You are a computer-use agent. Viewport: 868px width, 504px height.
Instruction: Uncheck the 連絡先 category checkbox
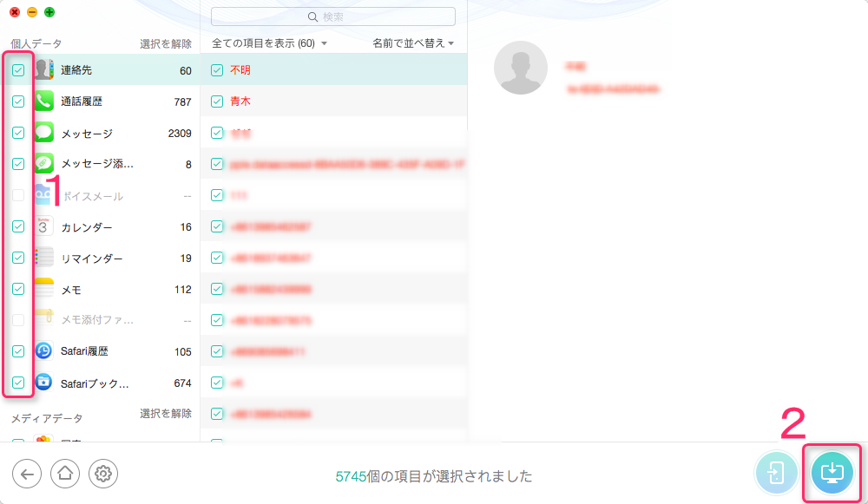(x=18, y=70)
